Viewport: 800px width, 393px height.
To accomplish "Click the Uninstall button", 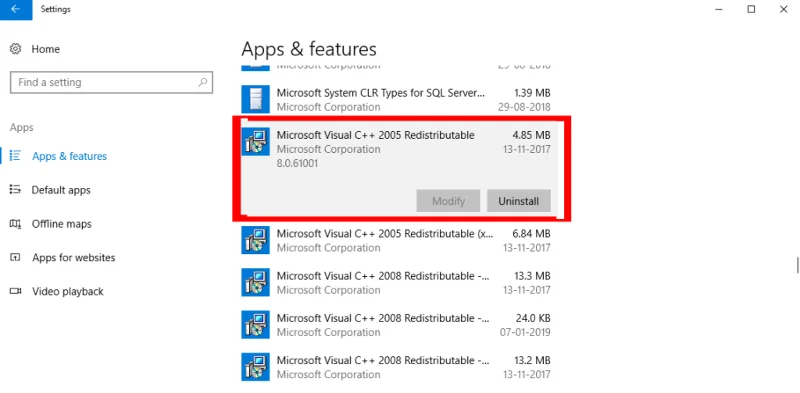I will 518,201.
